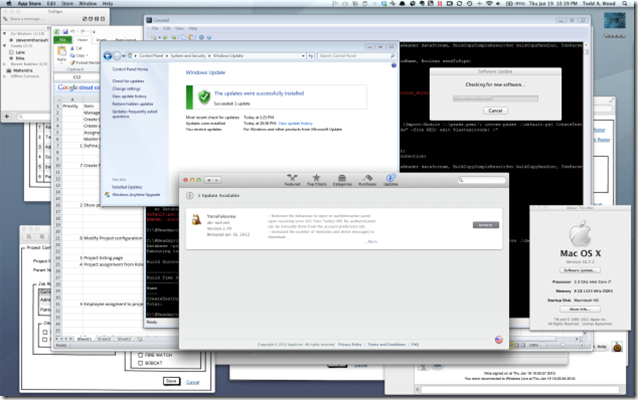Click the Excel Cut scissors icon
Viewport: 638px width, 400px height.
point(72,48)
